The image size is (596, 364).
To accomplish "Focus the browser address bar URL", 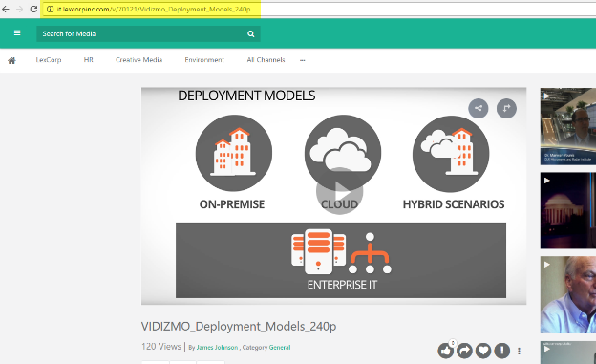I will [x=154, y=10].
